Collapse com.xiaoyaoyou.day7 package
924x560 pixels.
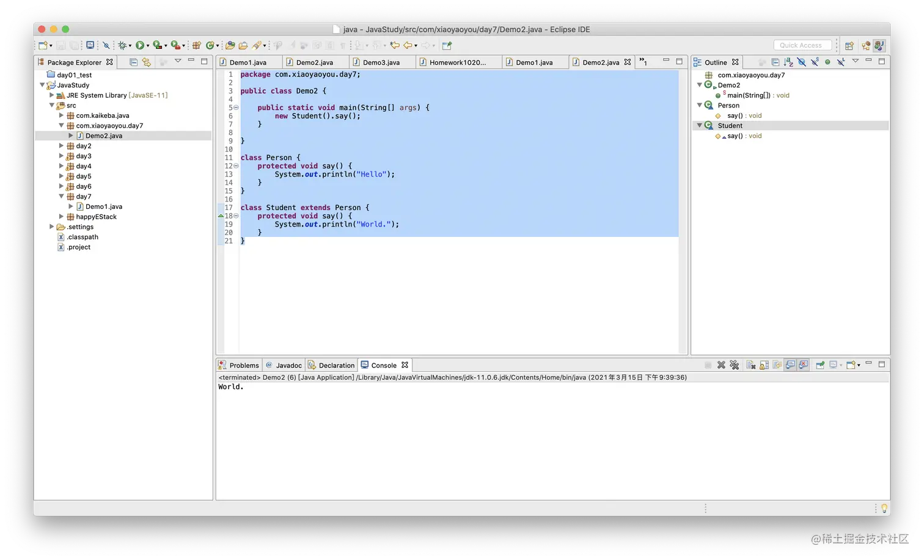tap(61, 125)
